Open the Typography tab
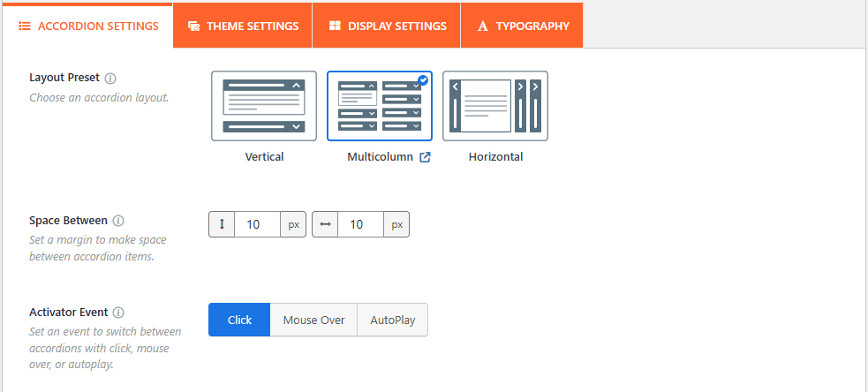This screenshot has height=392, width=868. point(523,26)
